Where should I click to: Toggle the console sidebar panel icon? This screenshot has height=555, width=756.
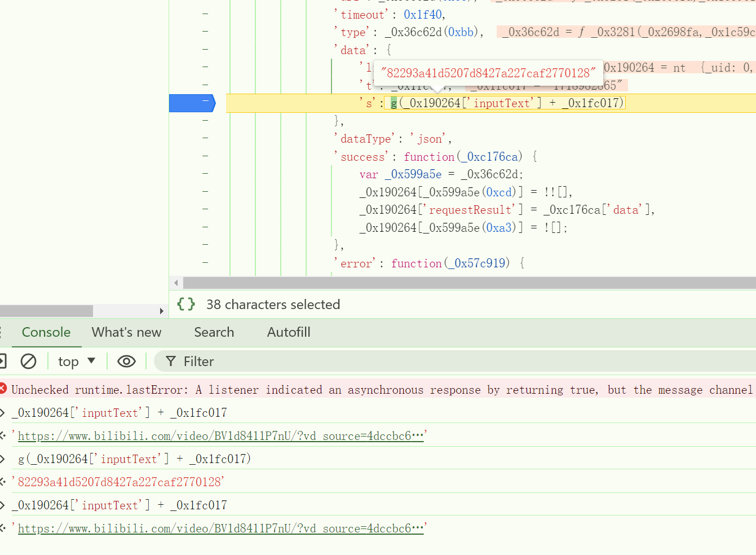pyautogui.click(x=3, y=361)
